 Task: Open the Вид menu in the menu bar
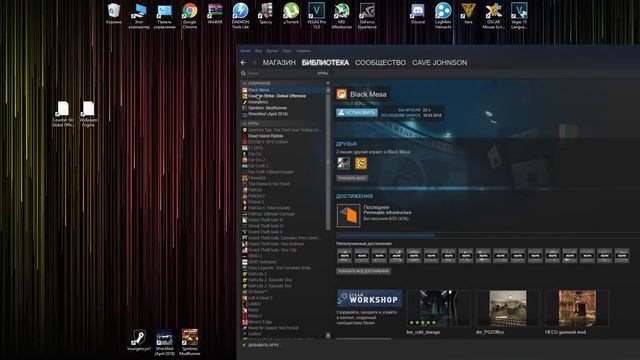(x=259, y=51)
